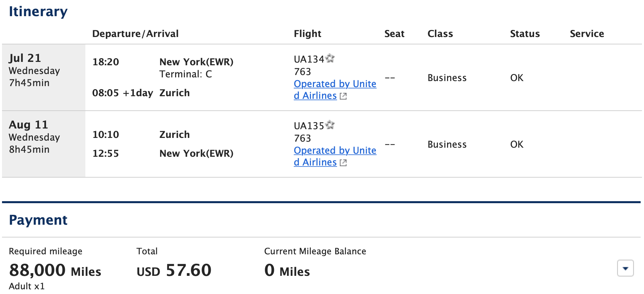644x294 pixels.
Task: Click the OK status for the outbound flight
Action: pyautogui.click(x=516, y=78)
